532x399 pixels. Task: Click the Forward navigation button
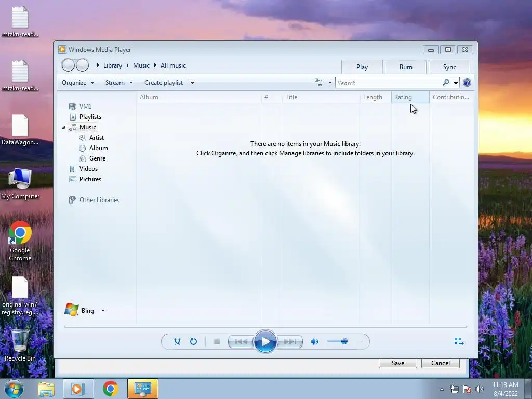coord(82,65)
